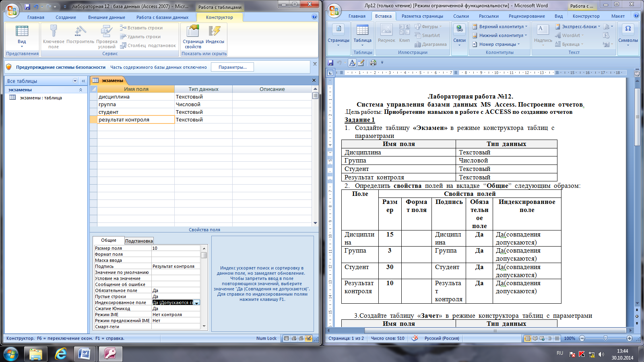Click zoom out minus in Word

tap(582, 338)
